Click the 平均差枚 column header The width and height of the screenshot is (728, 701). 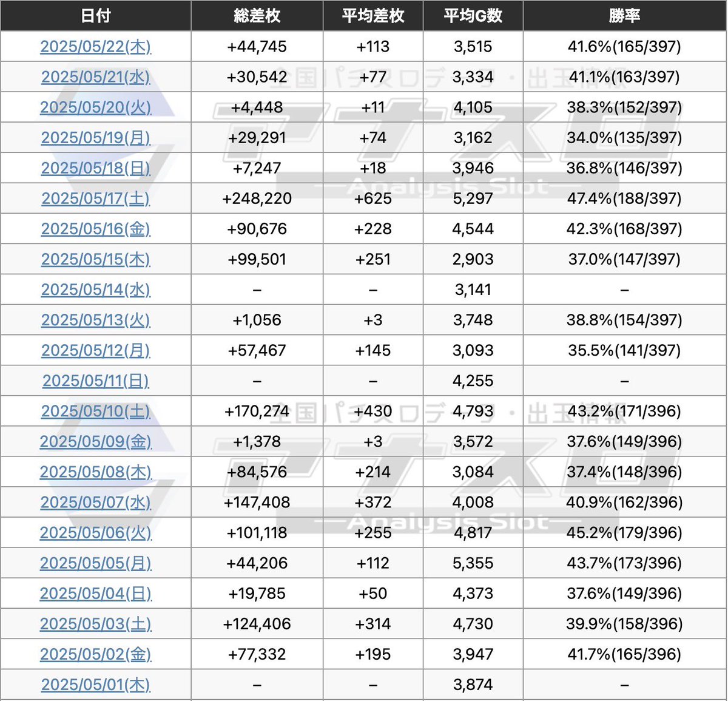coord(373,16)
